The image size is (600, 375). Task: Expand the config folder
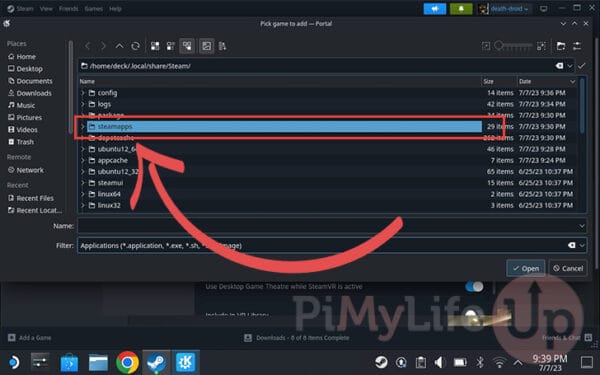(83, 93)
